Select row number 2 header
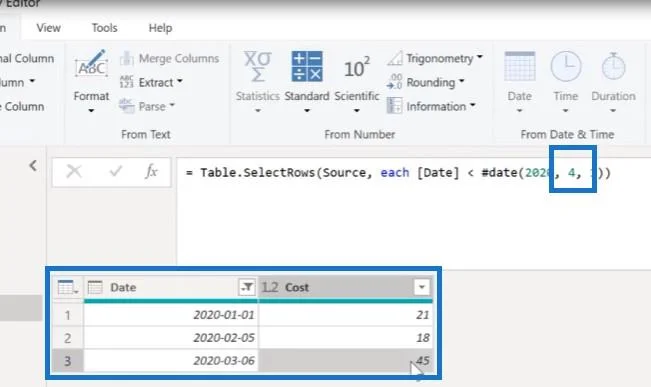Screen dimensions: 651x387 67,338
